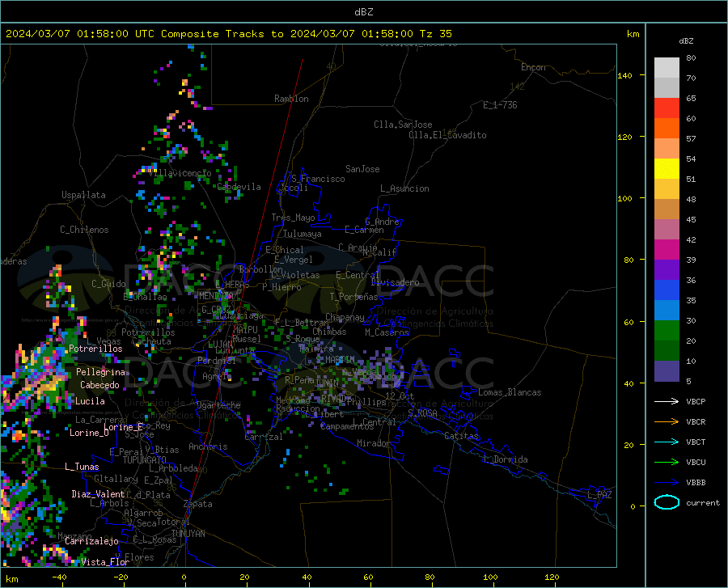Click the 'Catitas' map label
Viewport: 728px width, 588px height.
point(461,436)
